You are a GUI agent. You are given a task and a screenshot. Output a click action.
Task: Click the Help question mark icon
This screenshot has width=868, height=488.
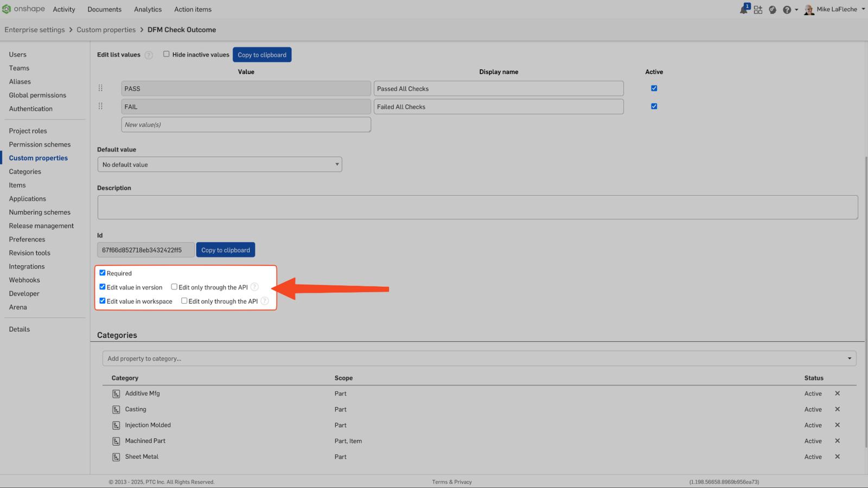[x=788, y=9]
